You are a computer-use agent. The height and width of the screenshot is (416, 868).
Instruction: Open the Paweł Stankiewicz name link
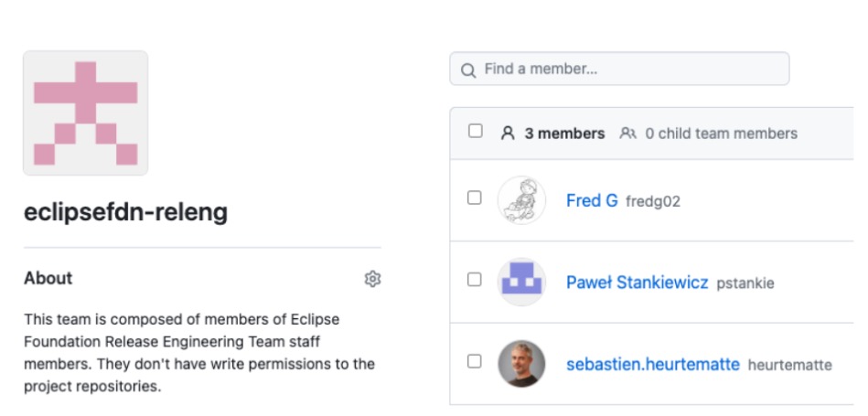637,283
